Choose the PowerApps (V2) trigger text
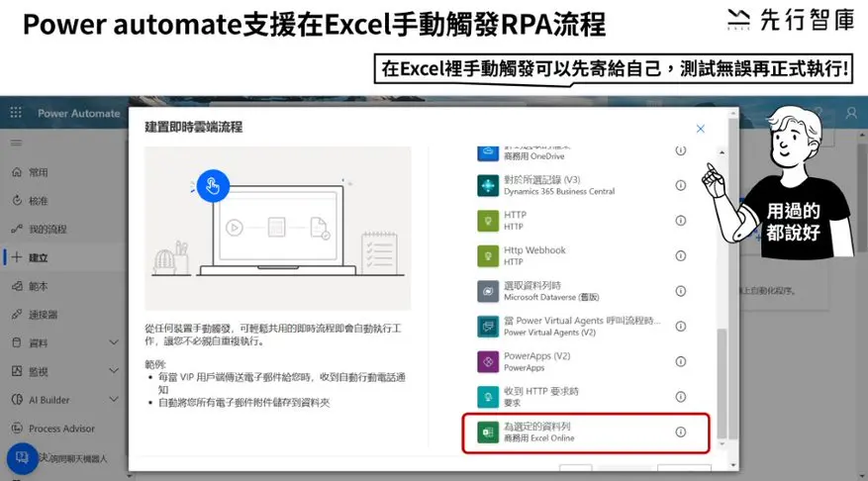The width and height of the screenshot is (868, 481). [537, 356]
